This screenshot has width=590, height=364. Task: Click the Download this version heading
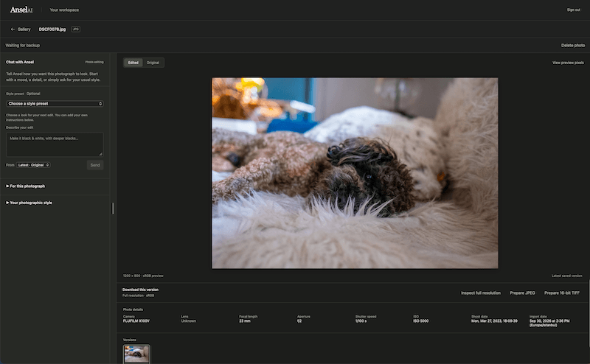coord(140,290)
